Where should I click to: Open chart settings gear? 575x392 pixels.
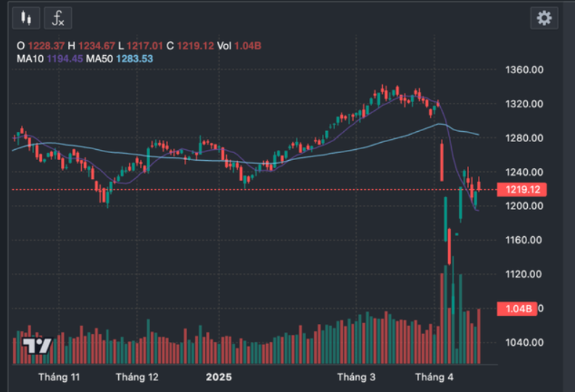[544, 17]
